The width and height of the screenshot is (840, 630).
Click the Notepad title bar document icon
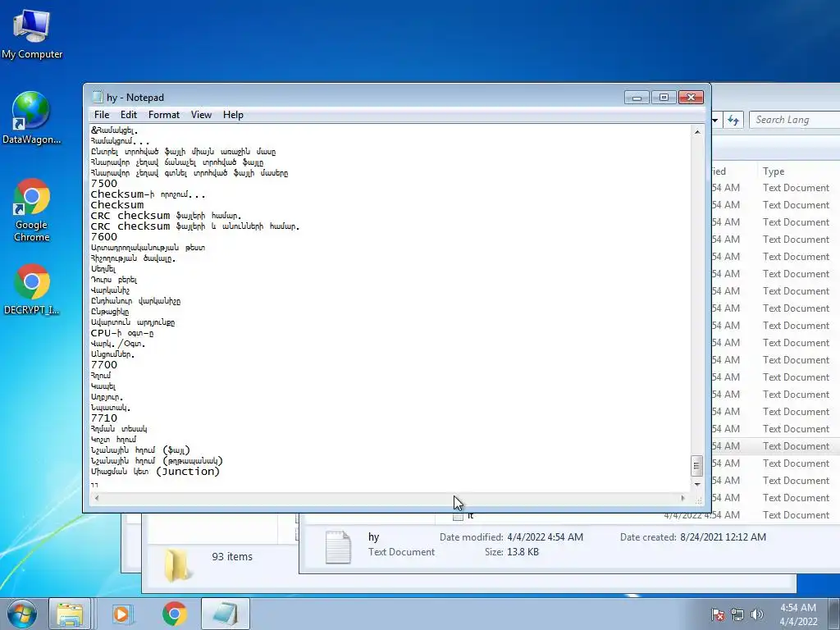coord(98,97)
